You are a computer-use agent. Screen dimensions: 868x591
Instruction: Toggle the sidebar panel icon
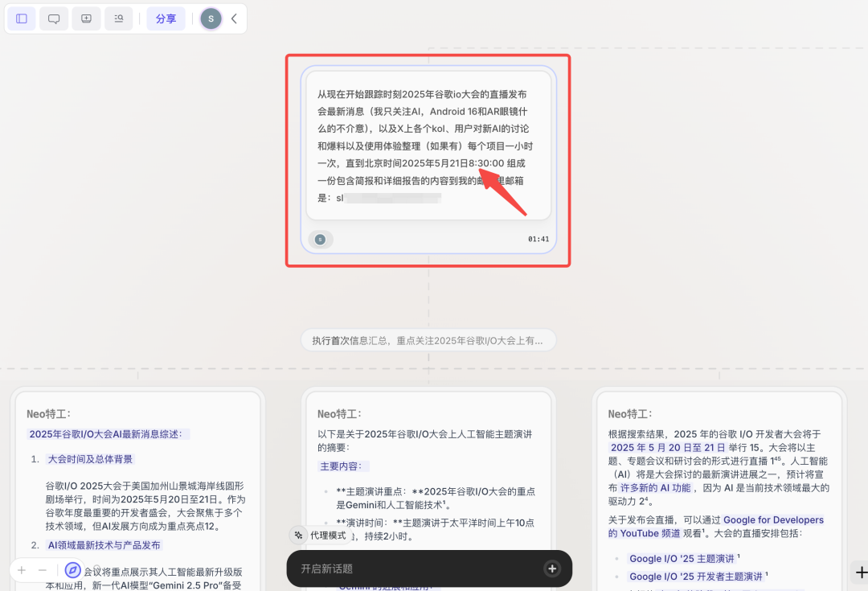point(22,18)
